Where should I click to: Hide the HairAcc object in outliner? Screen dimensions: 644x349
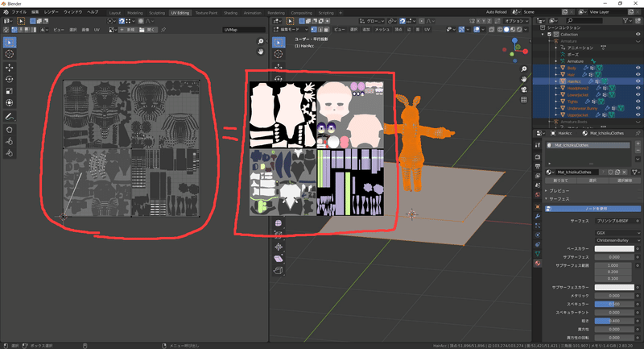[638, 81]
